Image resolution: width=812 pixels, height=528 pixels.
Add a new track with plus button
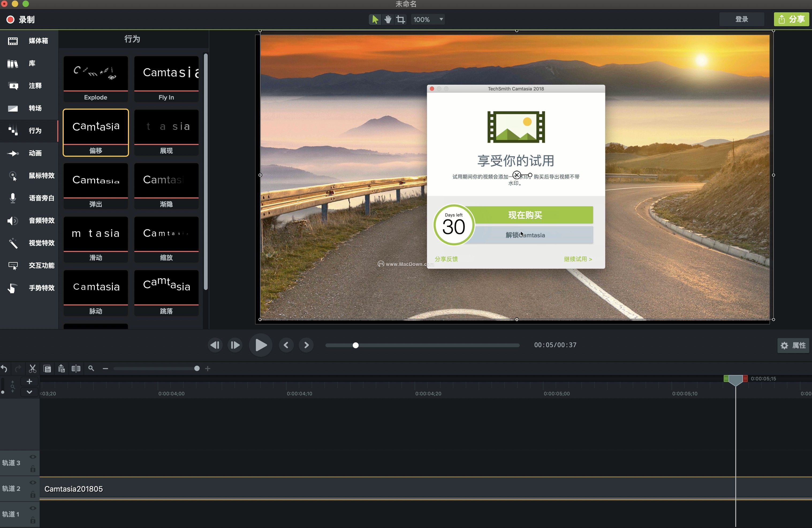tap(29, 381)
